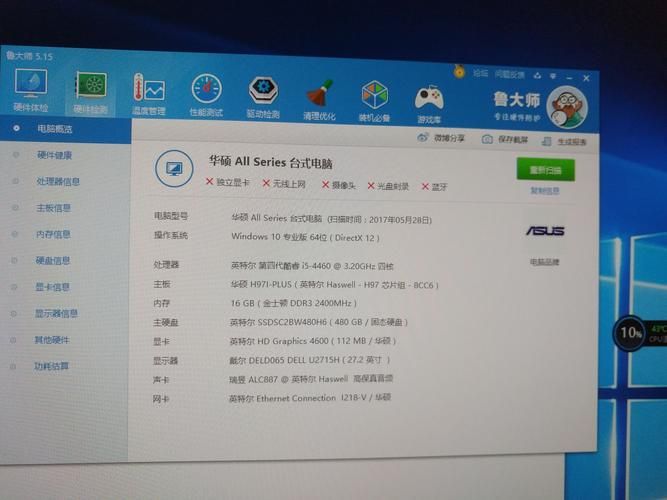The image size is (667, 500).
Task: Open 温度管理 temperature management
Action: [148, 94]
